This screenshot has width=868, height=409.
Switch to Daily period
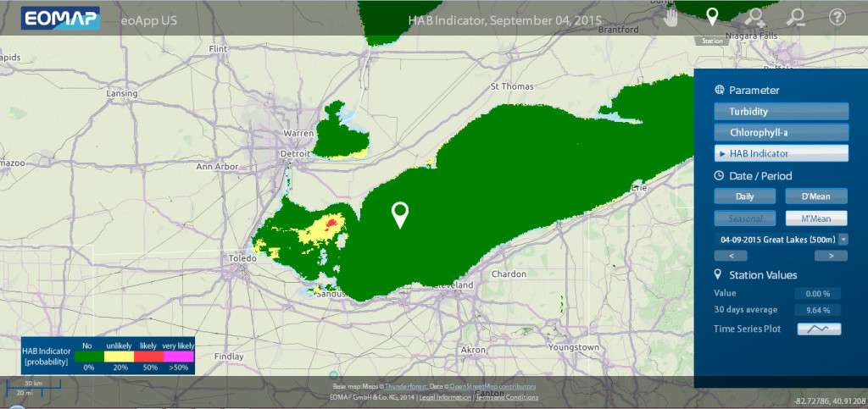pos(743,196)
